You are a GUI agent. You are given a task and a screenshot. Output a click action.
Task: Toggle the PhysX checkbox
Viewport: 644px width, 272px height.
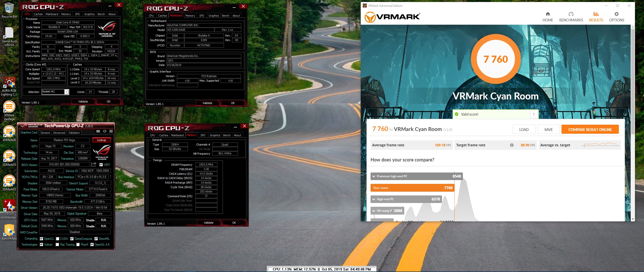[x=78, y=245]
